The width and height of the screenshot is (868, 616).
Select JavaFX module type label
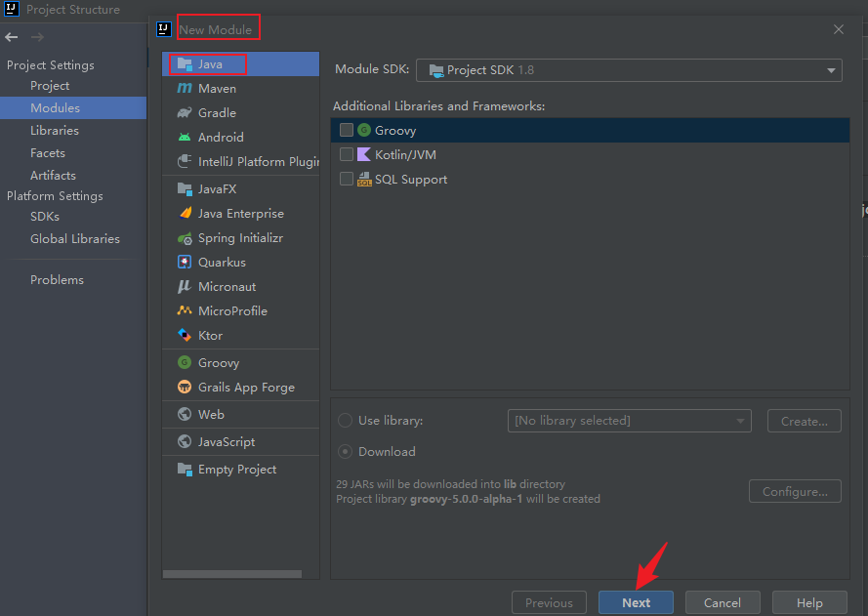(x=218, y=189)
